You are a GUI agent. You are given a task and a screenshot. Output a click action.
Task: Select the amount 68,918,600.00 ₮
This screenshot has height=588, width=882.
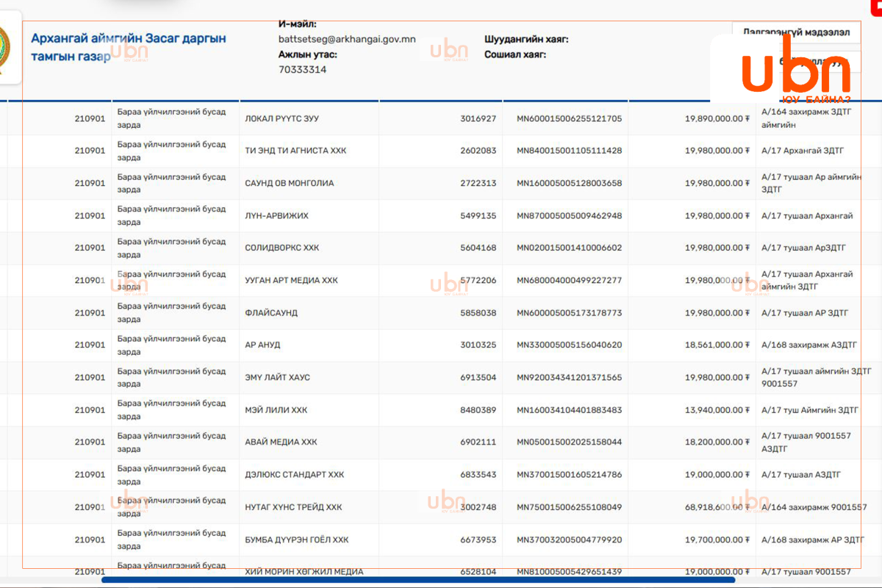click(717, 507)
